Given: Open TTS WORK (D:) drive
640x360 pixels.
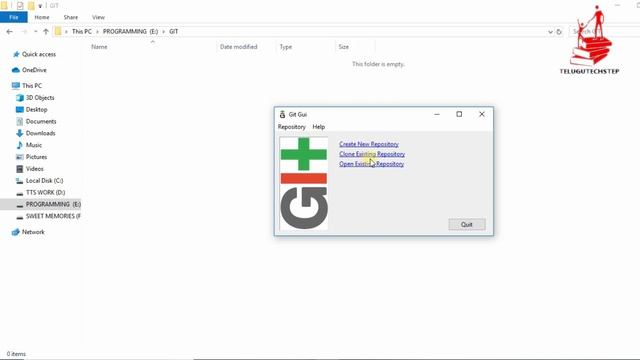Looking at the screenshot, I should point(45,192).
